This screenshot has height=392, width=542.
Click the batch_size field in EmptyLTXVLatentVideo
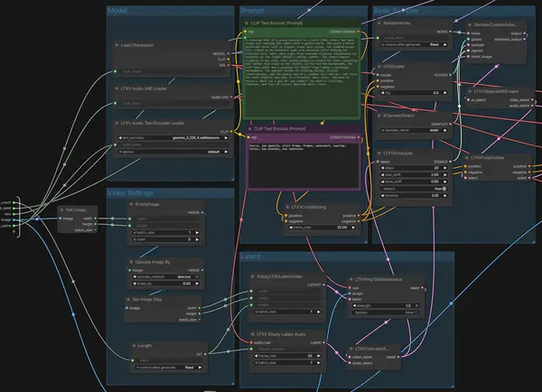[x=287, y=312]
